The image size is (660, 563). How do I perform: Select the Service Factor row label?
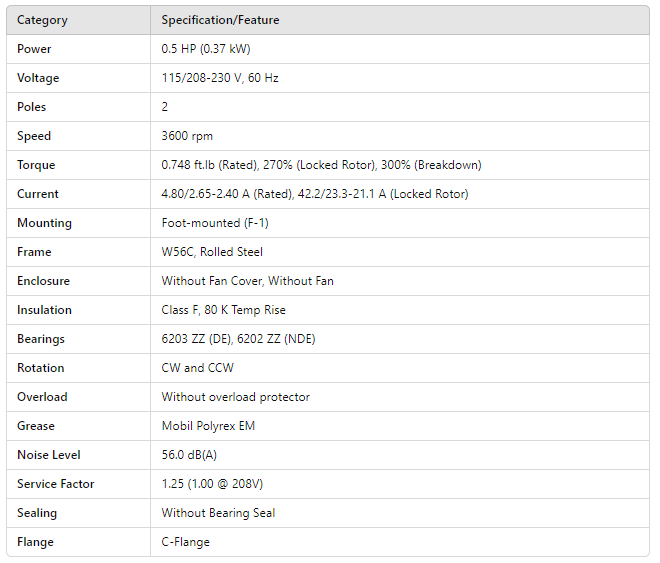[x=56, y=484]
